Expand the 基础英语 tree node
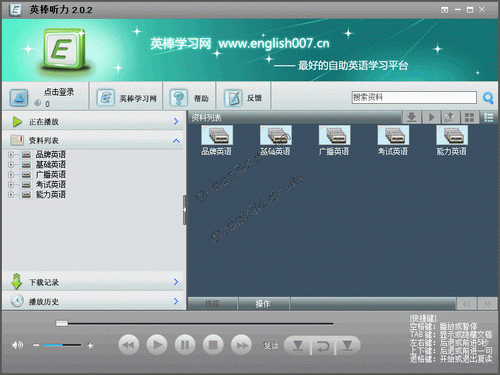This screenshot has height=375, width=500. (x=11, y=164)
